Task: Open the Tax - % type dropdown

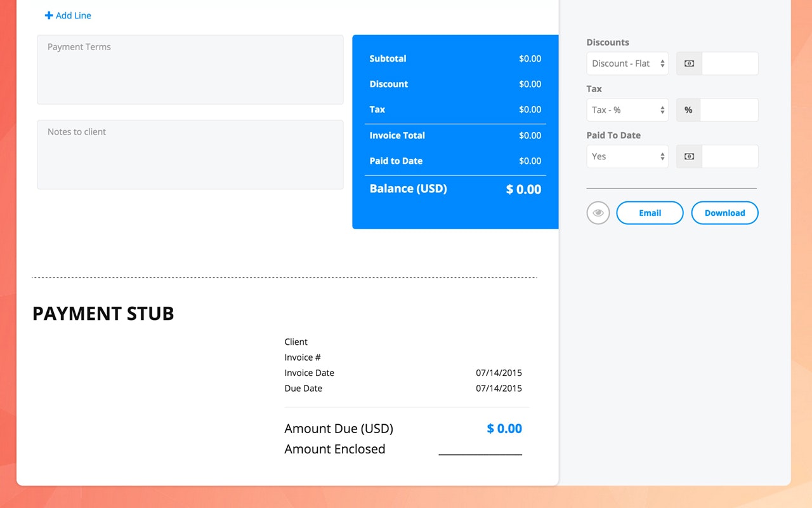Action: click(627, 110)
